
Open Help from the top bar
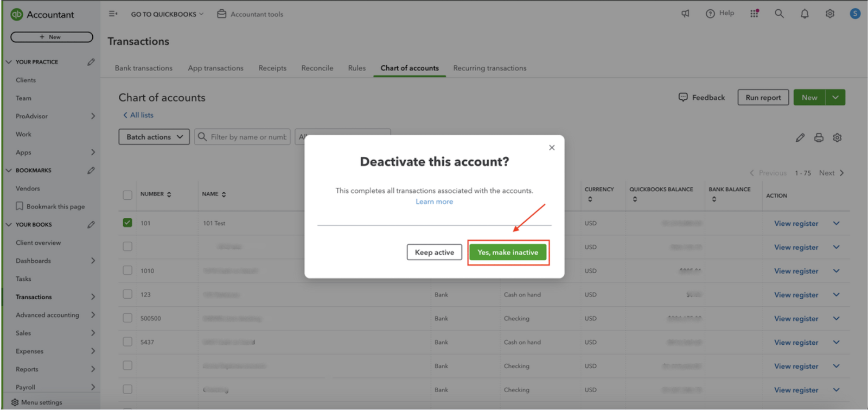720,14
